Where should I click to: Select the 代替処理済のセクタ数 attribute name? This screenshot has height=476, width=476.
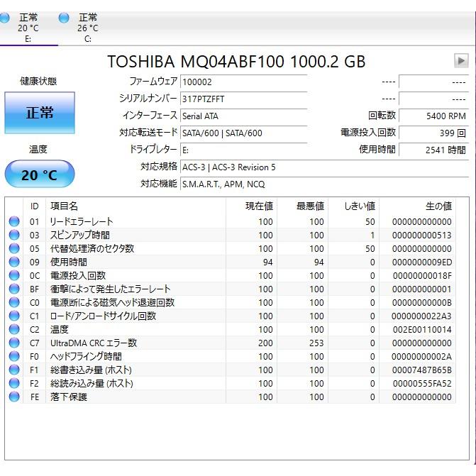pyautogui.click(x=92, y=248)
